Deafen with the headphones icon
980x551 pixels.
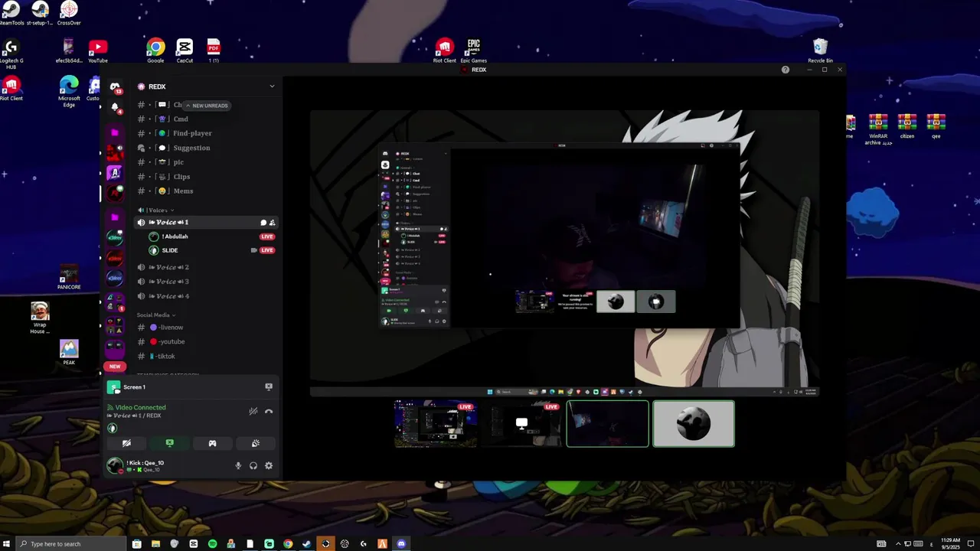[x=253, y=465]
